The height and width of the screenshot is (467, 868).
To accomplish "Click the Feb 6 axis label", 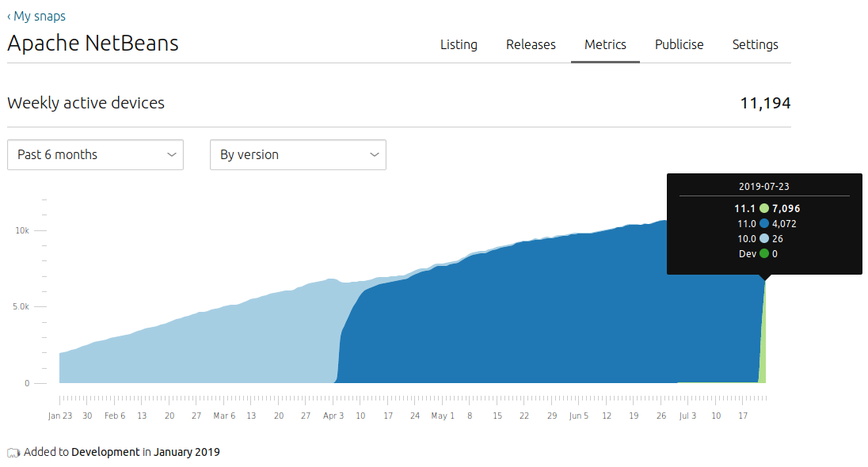I will point(115,416).
